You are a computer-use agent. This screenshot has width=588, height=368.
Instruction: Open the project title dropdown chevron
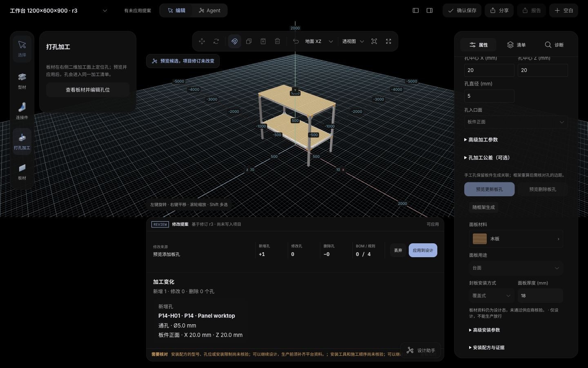point(105,11)
